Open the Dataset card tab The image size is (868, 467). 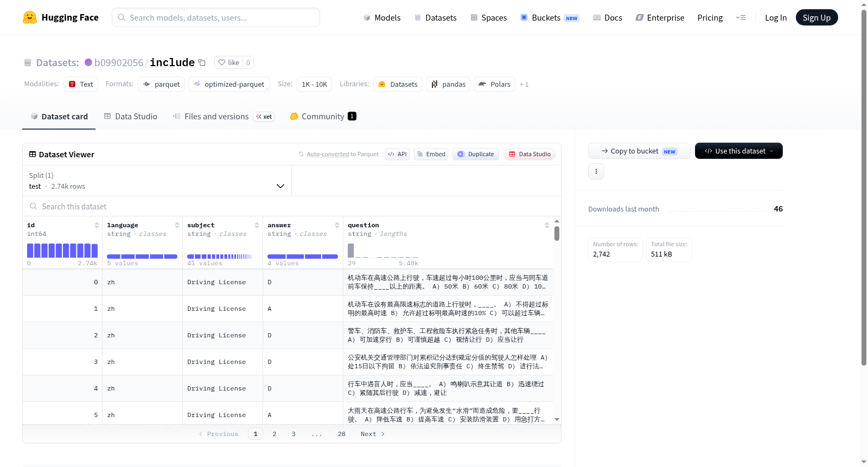tap(59, 116)
